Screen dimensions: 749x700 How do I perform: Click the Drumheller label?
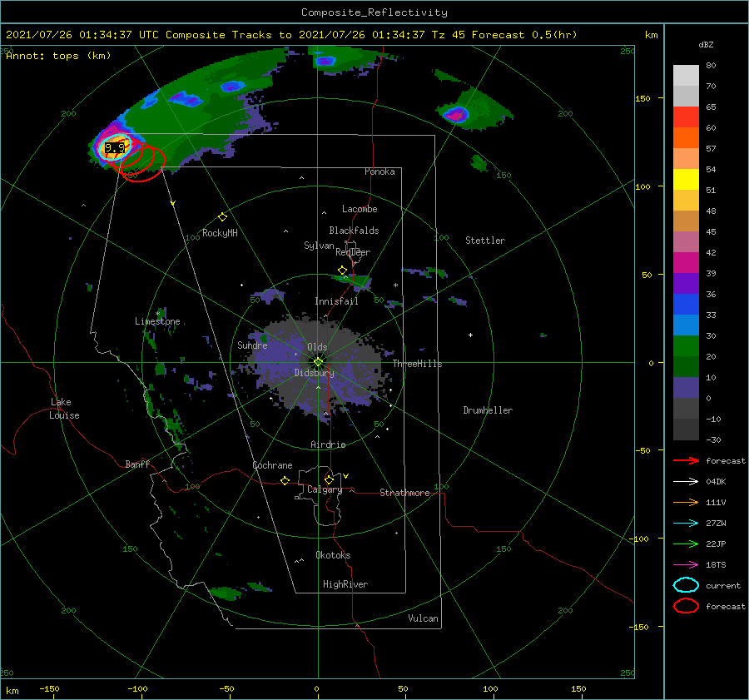[488, 410]
